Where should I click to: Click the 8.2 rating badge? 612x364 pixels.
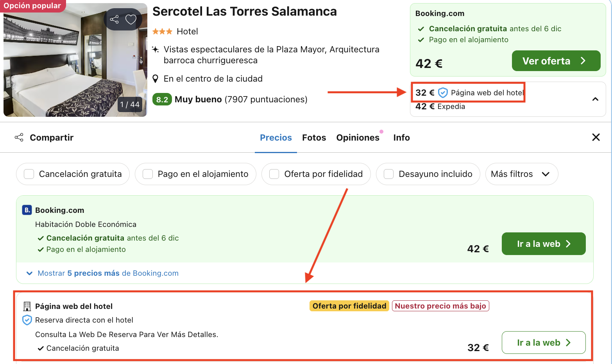[x=162, y=99]
